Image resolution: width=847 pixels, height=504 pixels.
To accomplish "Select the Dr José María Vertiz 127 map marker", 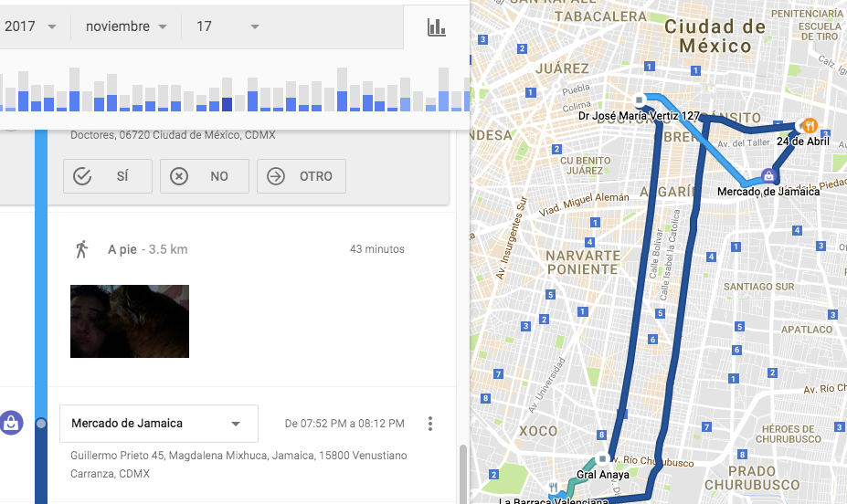I will (640, 100).
